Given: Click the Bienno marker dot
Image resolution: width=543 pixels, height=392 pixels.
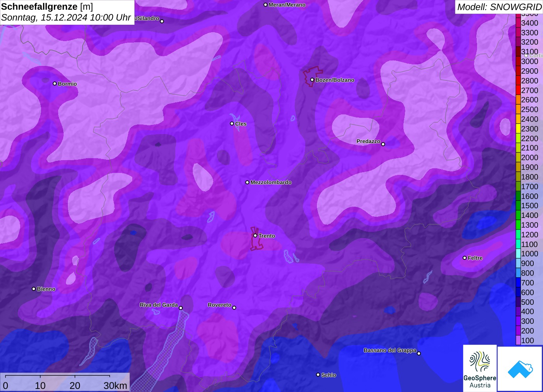Looking at the screenshot, I should [34, 289].
